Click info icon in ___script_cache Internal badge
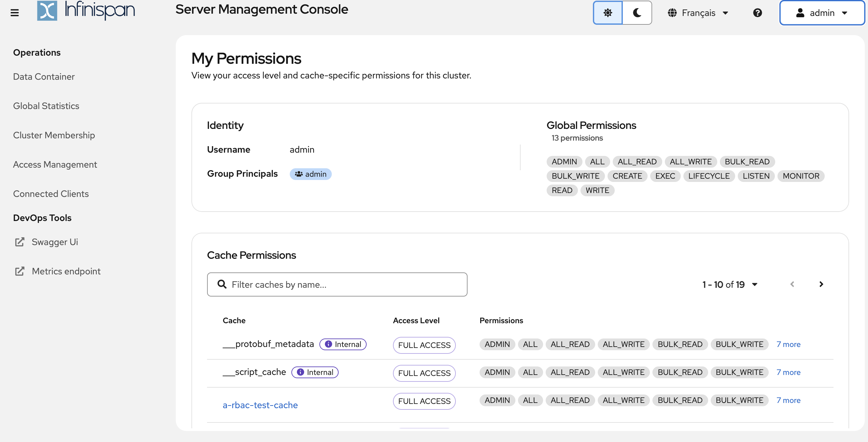This screenshot has height=442, width=868. pos(300,372)
